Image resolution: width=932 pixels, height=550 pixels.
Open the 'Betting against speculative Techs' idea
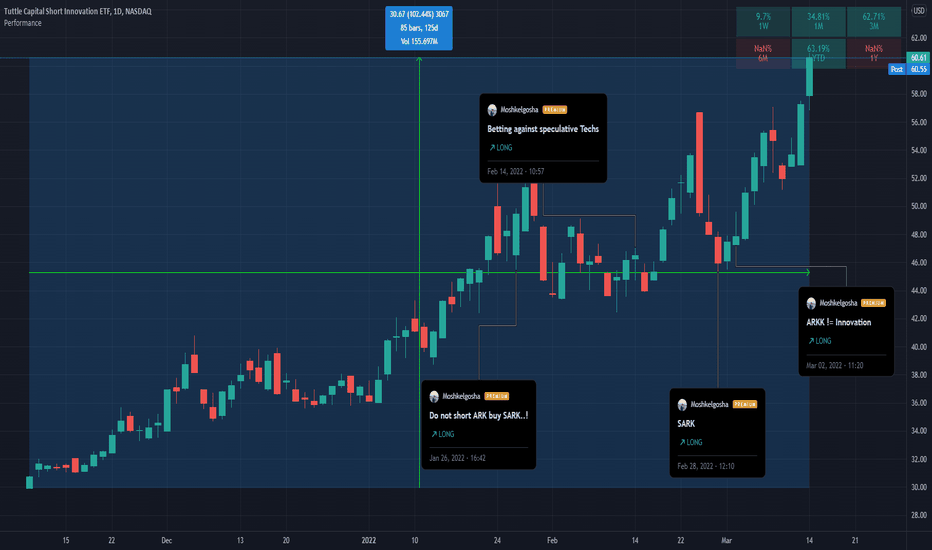(543, 129)
